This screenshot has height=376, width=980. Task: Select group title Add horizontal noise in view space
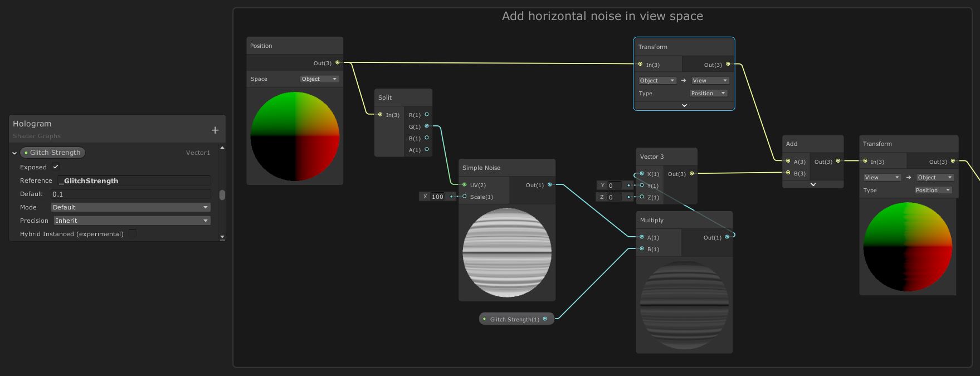pyautogui.click(x=602, y=16)
